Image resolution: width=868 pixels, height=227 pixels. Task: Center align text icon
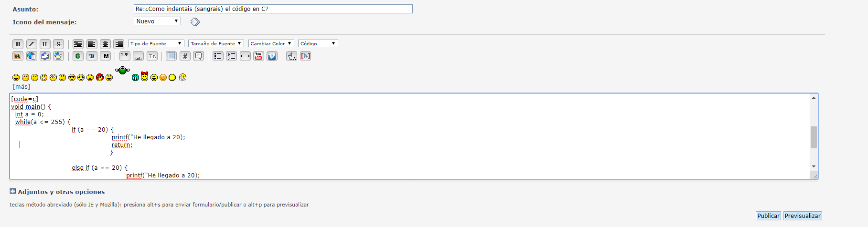pos(105,44)
